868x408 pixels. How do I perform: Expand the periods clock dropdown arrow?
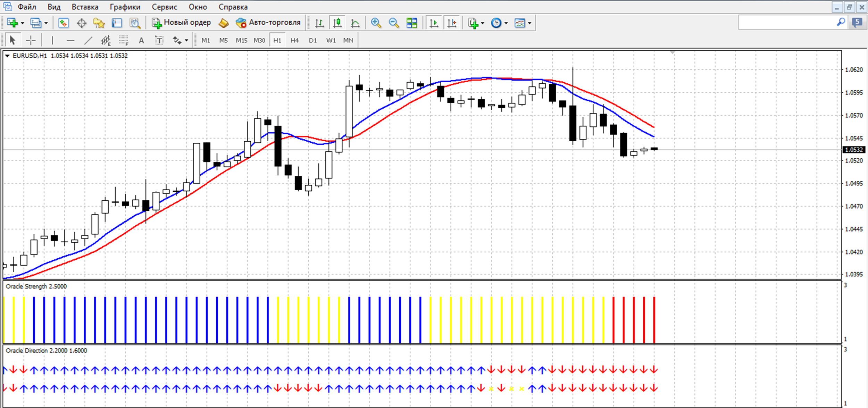(506, 23)
